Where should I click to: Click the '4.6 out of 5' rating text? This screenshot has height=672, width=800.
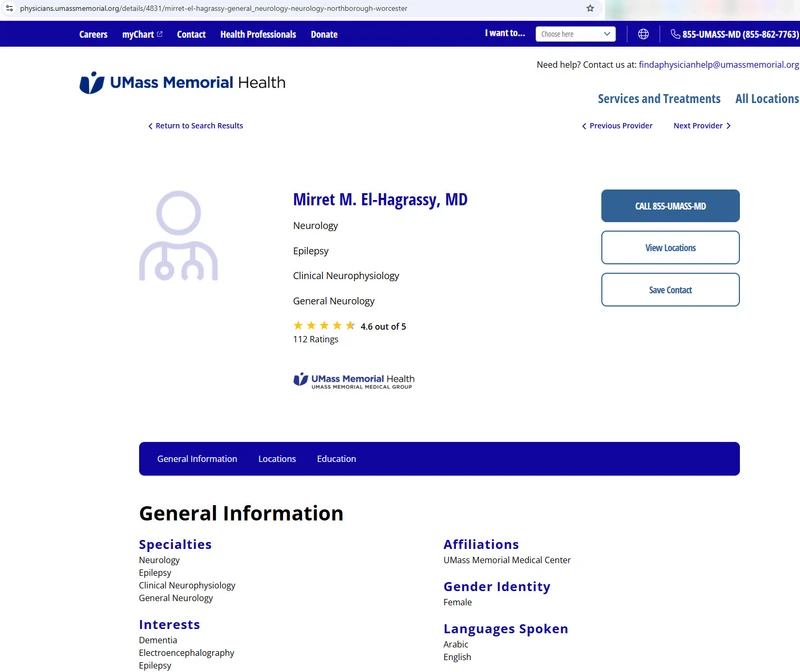pos(383,327)
